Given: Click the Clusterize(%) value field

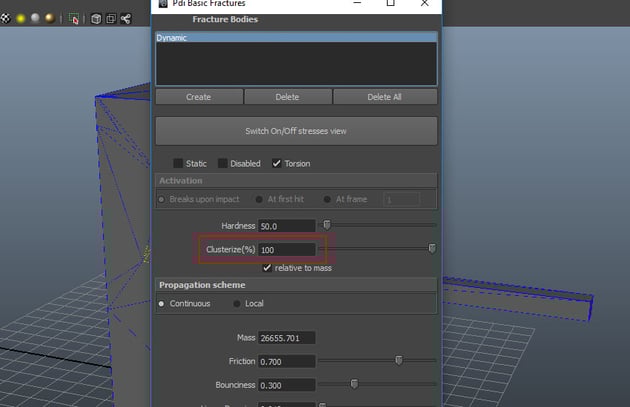Looking at the screenshot, I should tap(287, 249).
